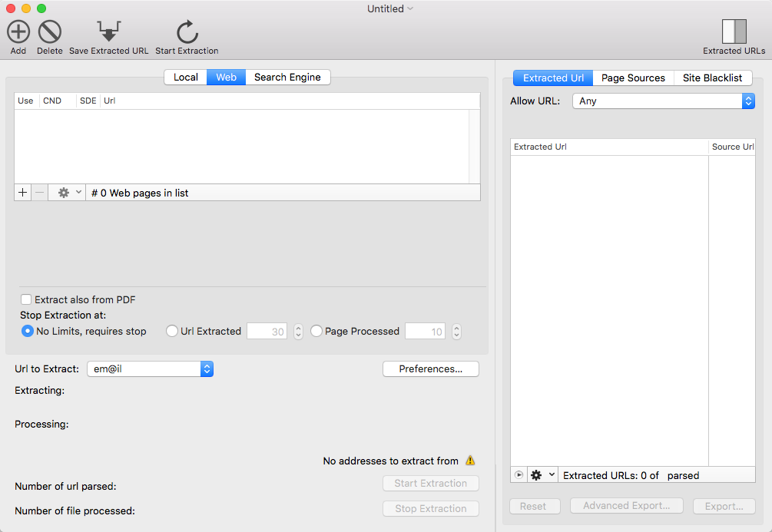Click the Page Processed count field
Viewport: 772px width, 532px height.
pyautogui.click(x=425, y=331)
